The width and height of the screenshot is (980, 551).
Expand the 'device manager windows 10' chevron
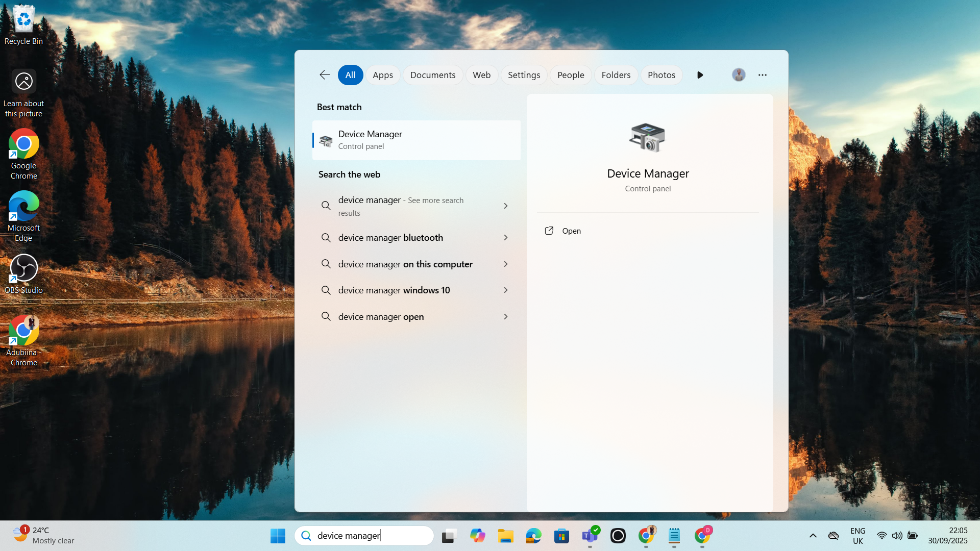[x=505, y=290]
